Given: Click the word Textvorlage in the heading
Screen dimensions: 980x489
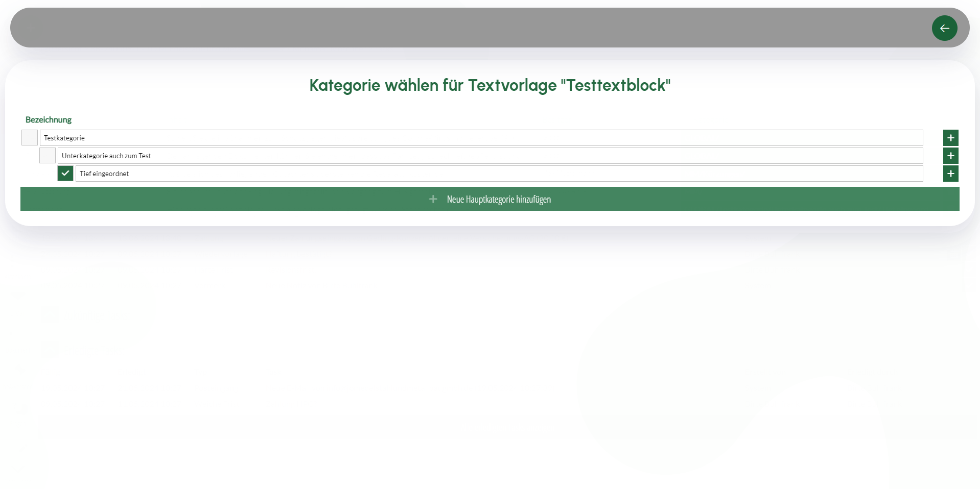Looking at the screenshot, I should point(512,85).
